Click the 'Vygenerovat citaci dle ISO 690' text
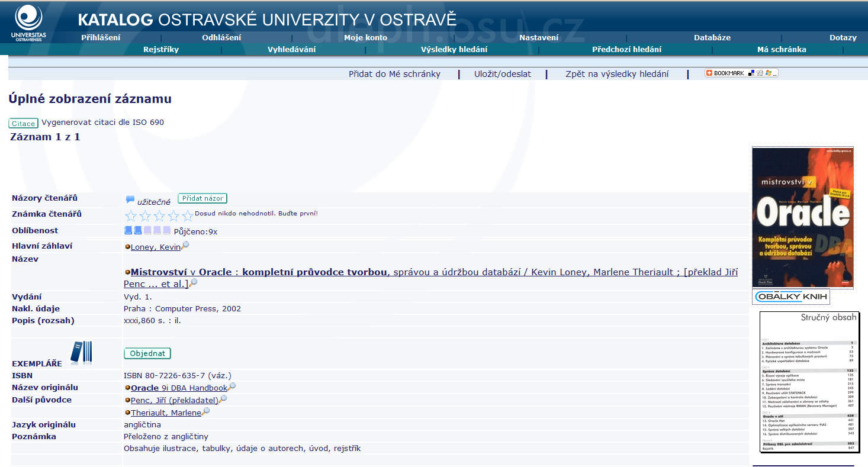Image resolution: width=868 pixels, height=467 pixels. 102,123
